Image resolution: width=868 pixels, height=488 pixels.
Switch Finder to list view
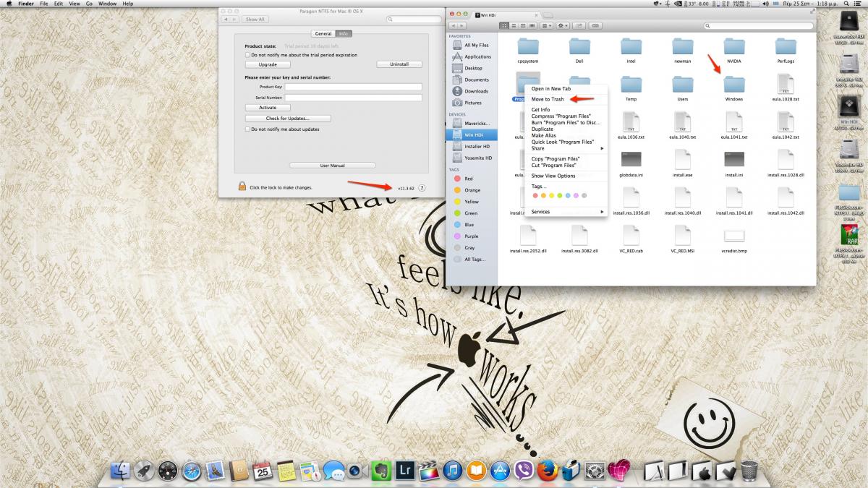514,25
